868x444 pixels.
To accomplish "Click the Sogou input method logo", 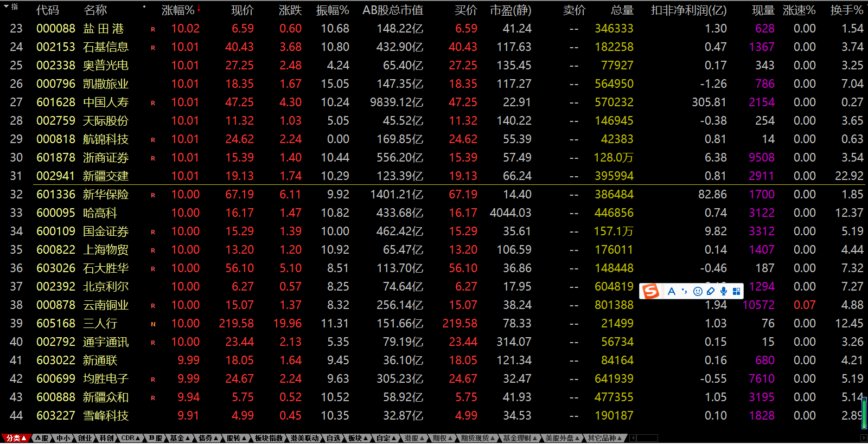I will click(x=650, y=291).
